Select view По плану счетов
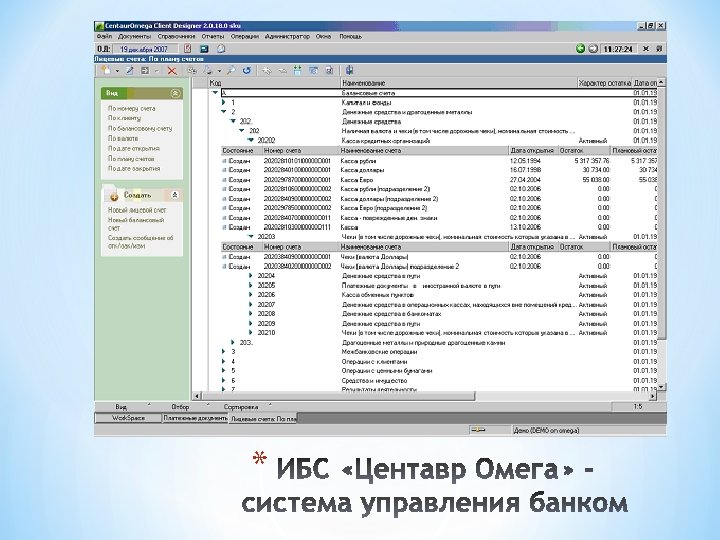This screenshot has width=720, height=540. tap(131, 158)
